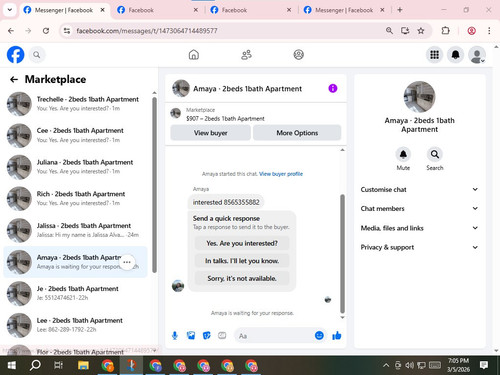Click the Marketplace listing '$907 – 2beds 1bath Apartment'
This screenshot has height=375, width=500.
pos(225,118)
